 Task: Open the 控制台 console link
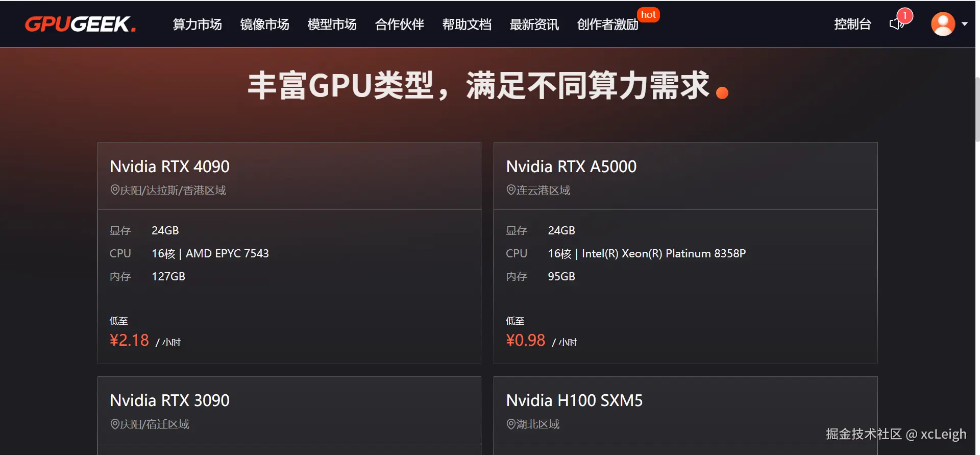pos(852,24)
